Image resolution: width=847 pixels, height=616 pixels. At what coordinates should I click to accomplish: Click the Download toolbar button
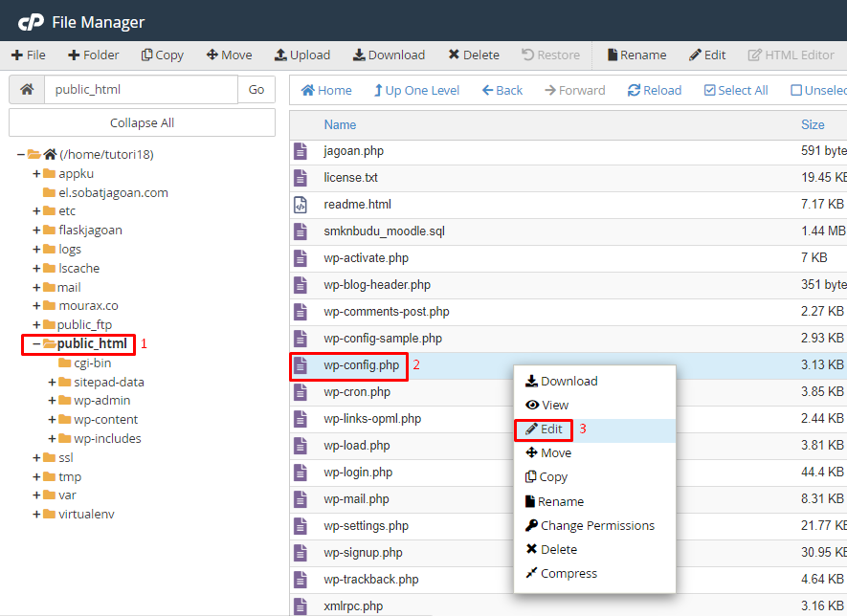[x=389, y=55]
